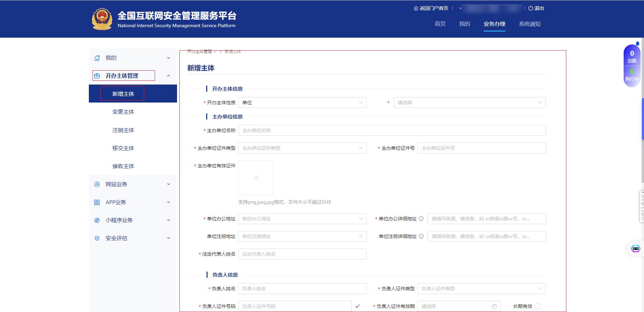This screenshot has height=312, width=644.
Task: Expand the 单位办公地址 dropdown
Action: pos(302,219)
